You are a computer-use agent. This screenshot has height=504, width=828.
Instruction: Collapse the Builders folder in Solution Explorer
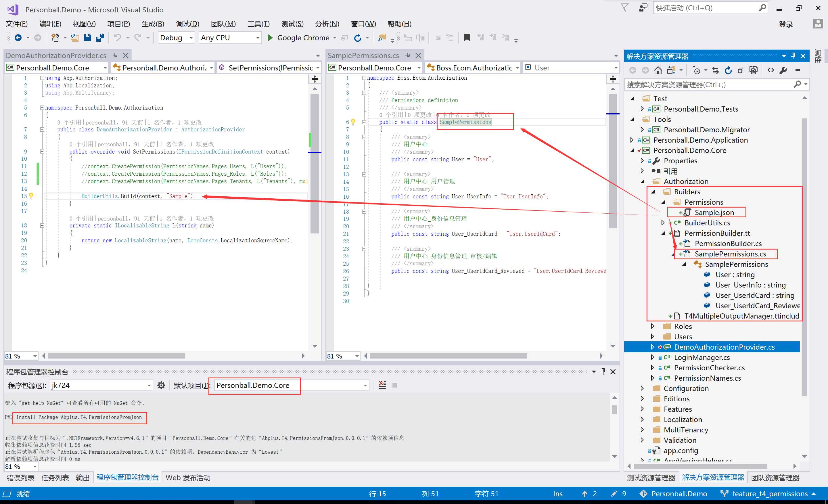[x=653, y=192]
